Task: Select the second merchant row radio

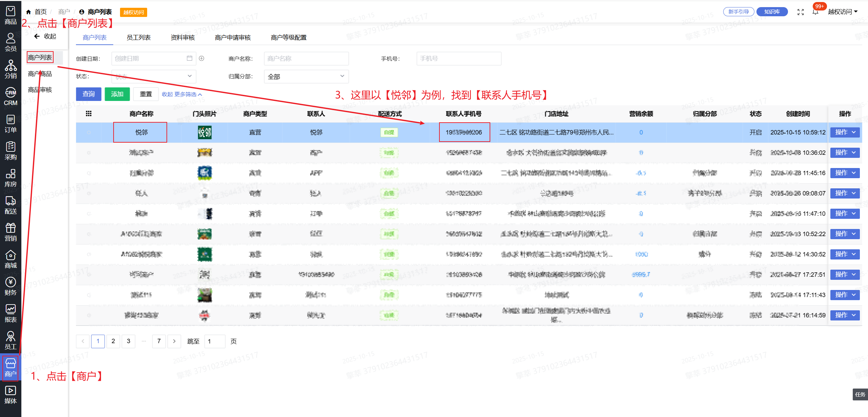Action: pyautogui.click(x=89, y=153)
